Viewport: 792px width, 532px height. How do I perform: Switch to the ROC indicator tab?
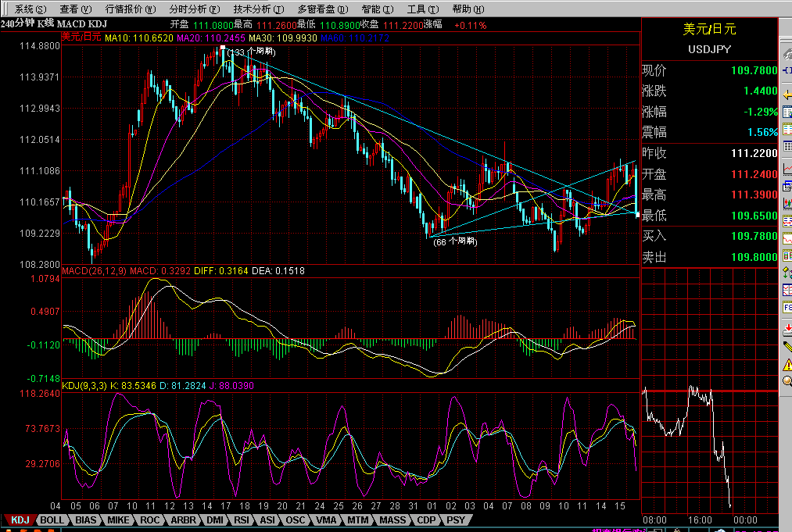coord(149,520)
